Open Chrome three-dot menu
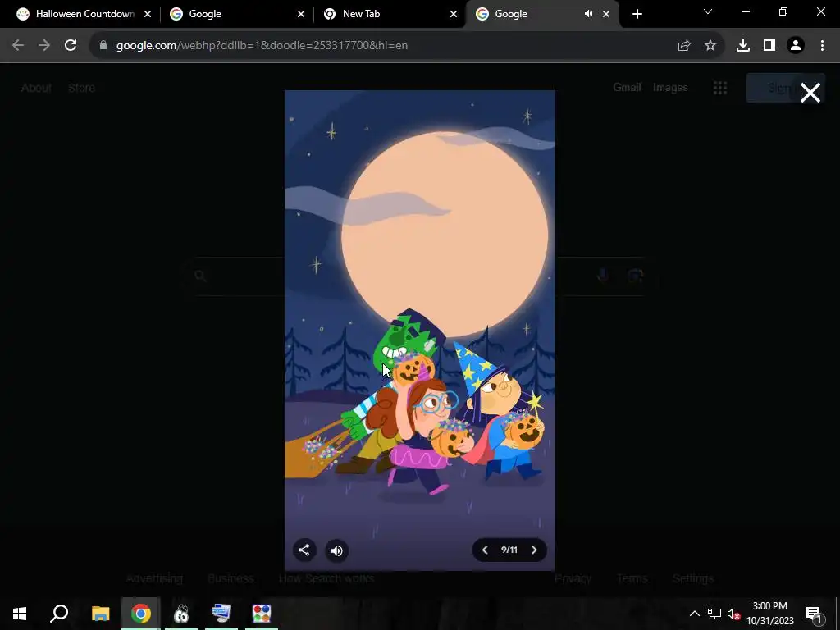This screenshot has width=840, height=630. 822,46
